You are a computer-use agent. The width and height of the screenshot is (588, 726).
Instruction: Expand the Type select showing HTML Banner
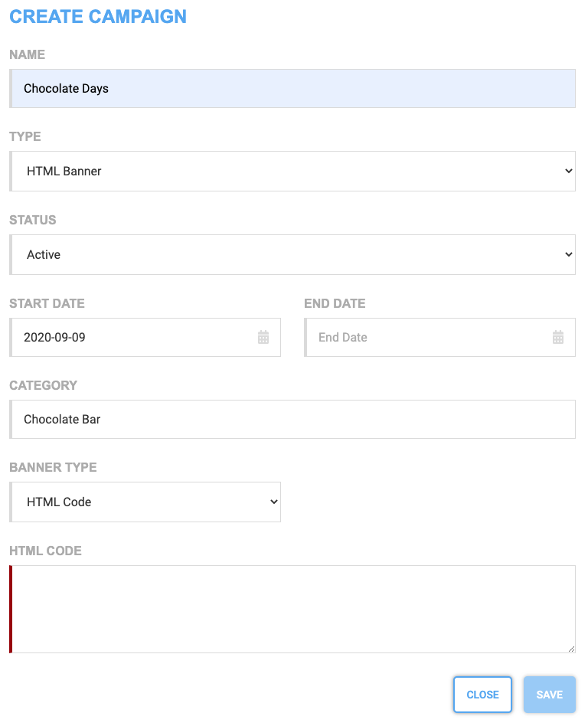coord(292,171)
